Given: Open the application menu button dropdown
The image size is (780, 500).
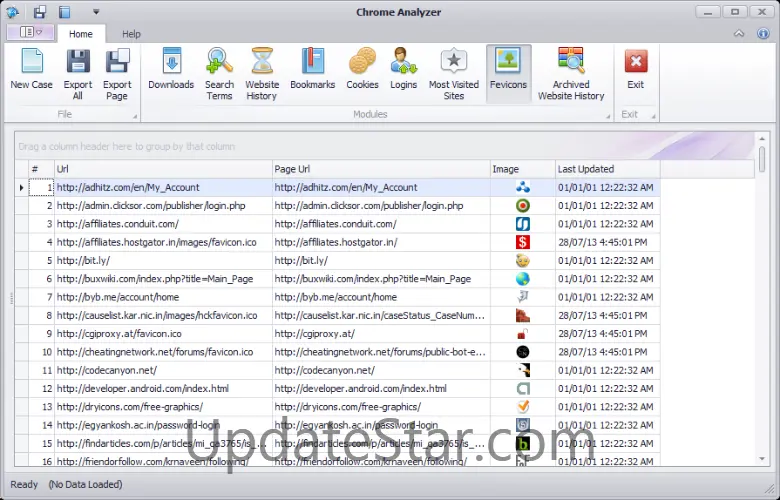Looking at the screenshot, I should pyautogui.click(x=31, y=32).
